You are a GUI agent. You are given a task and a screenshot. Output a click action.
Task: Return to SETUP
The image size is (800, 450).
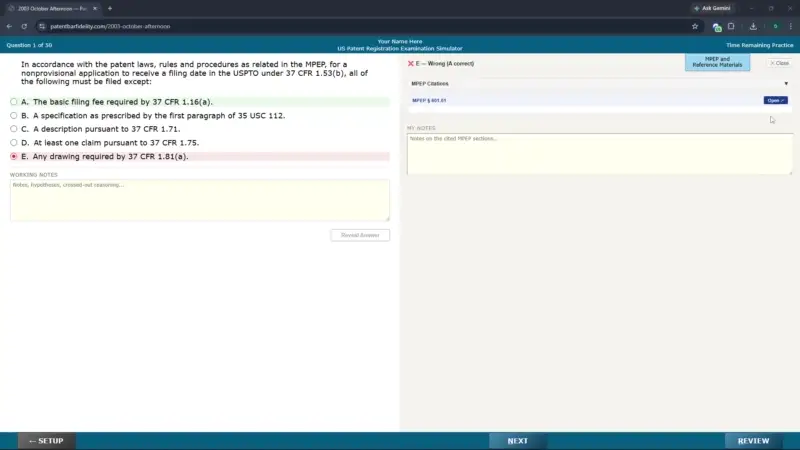click(x=46, y=441)
